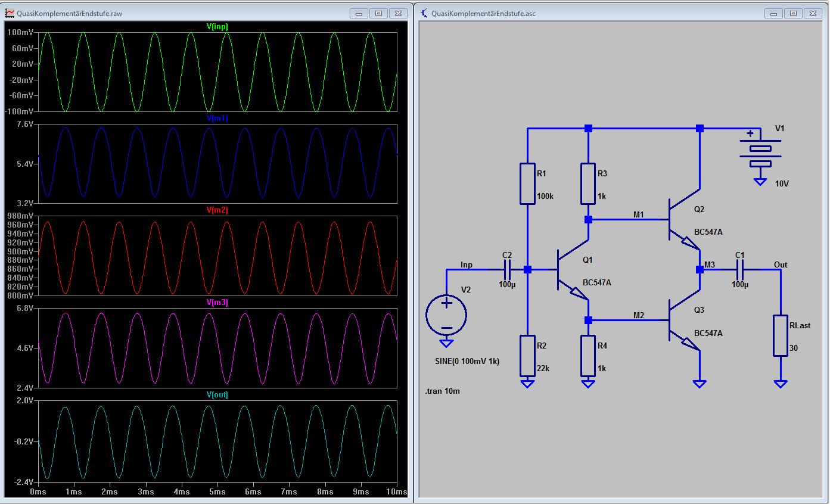830x504 pixels.
Task: Click the wire junction at Q1 base
Action: click(527, 270)
